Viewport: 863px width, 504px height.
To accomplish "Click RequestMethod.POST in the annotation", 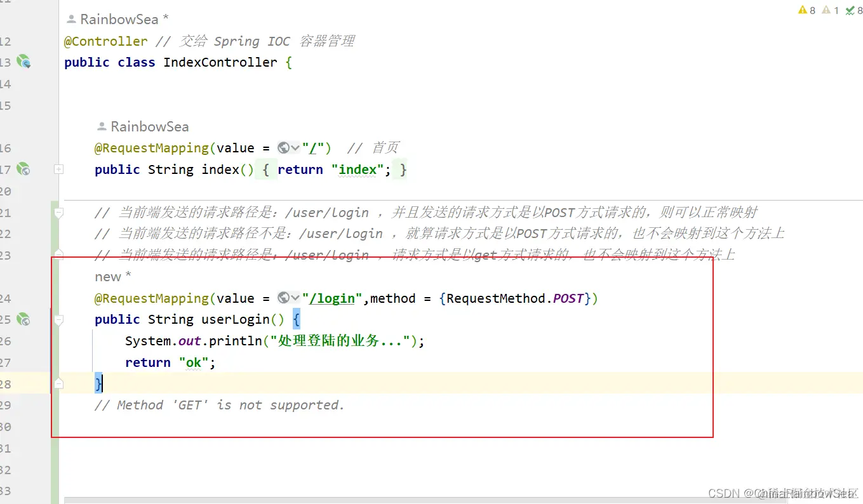I will point(515,298).
